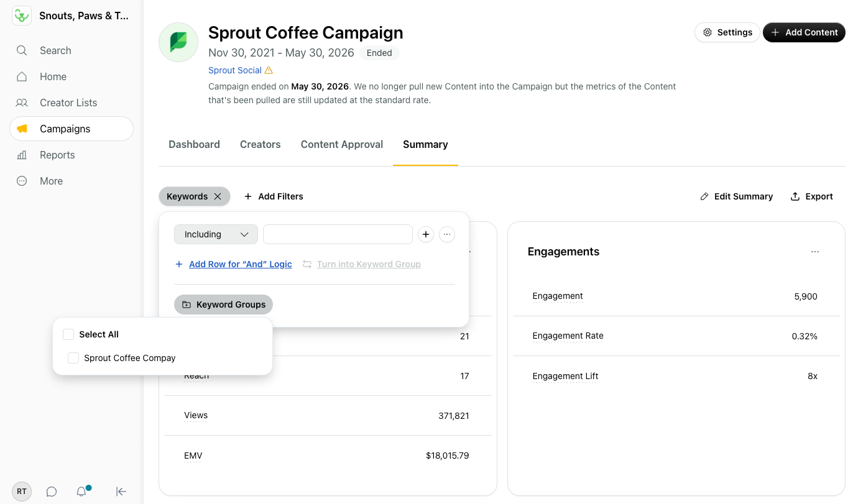Viewport: 853px width, 504px height.
Task: Collapse the sidebar with arrow icon
Action: tap(121, 492)
